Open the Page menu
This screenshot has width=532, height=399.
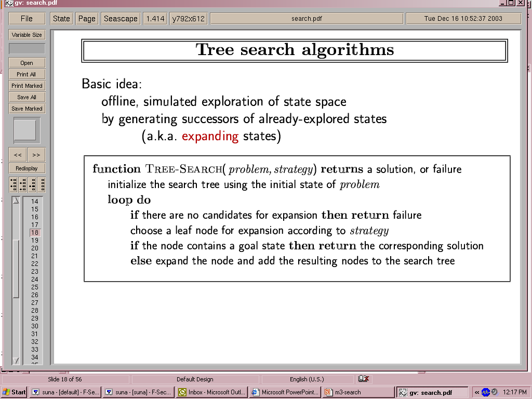pos(87,19)
